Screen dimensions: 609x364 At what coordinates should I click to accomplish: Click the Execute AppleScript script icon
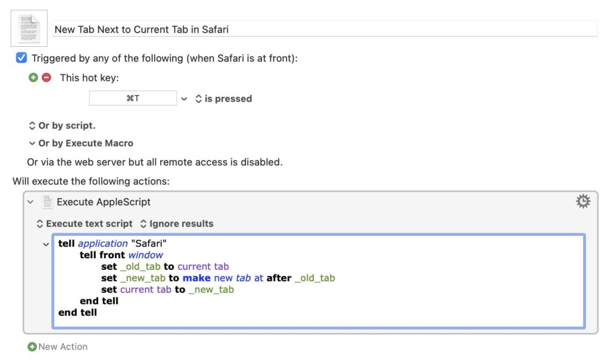click(48, 202)
